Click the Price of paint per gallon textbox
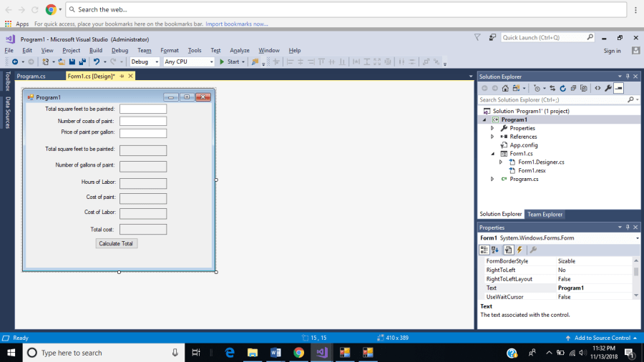644x362 pixels. (x=143, y=133)
